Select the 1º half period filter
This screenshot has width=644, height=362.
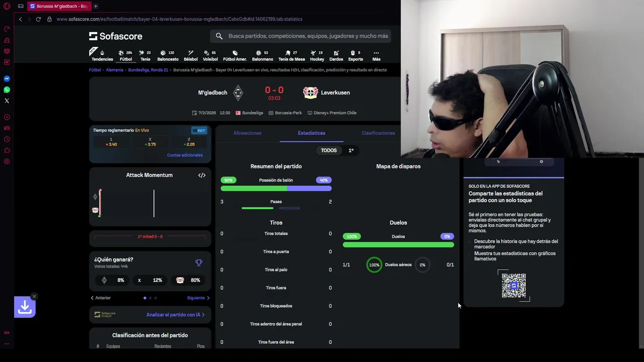[x=351, y=150]
